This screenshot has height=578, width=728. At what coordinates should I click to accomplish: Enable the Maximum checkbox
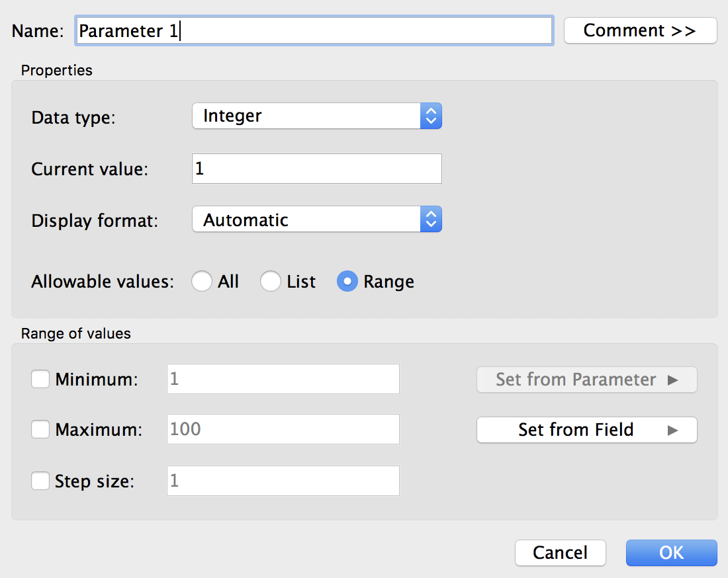pyautogui.click(x=40, y=429)
